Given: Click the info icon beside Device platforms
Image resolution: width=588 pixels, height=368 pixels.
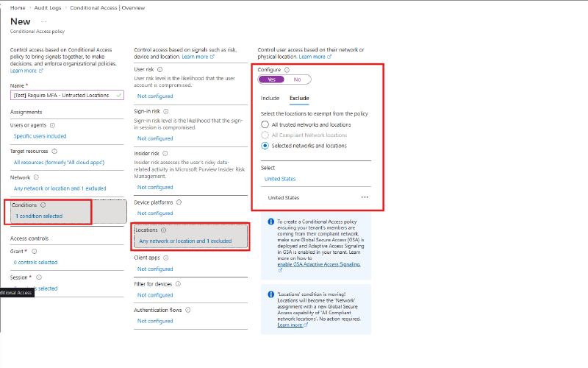Looking at the screenshot, I should 179,202.
